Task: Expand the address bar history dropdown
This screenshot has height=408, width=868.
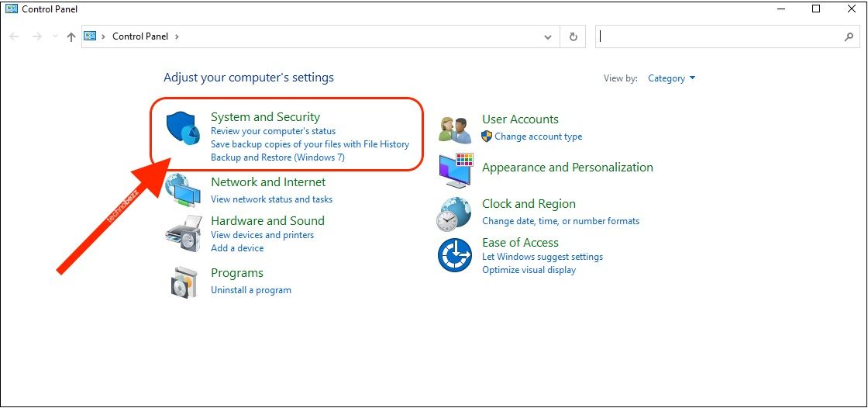Action: 548,37
